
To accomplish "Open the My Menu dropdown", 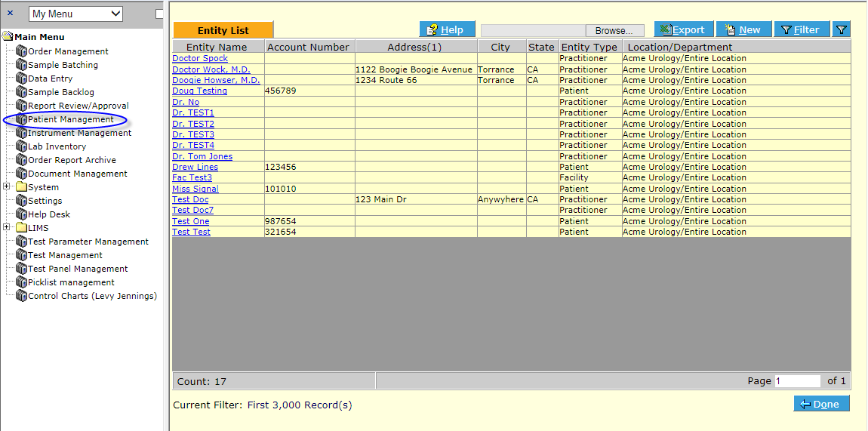I will [x=75, y=14].
